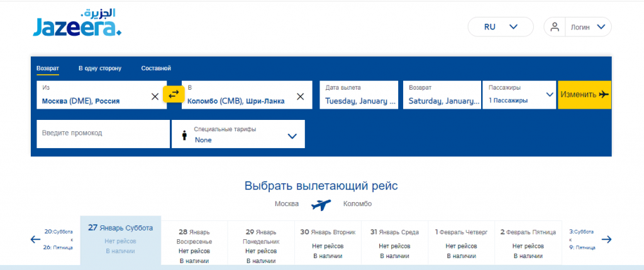
Task: Go to previous week of dates
Action: tap(36, 240)
